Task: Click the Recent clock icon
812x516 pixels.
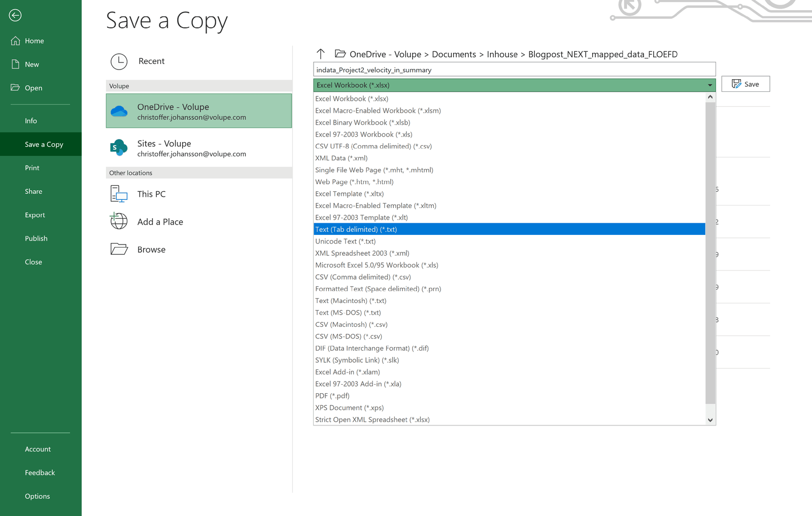Action: pos(119,61)
